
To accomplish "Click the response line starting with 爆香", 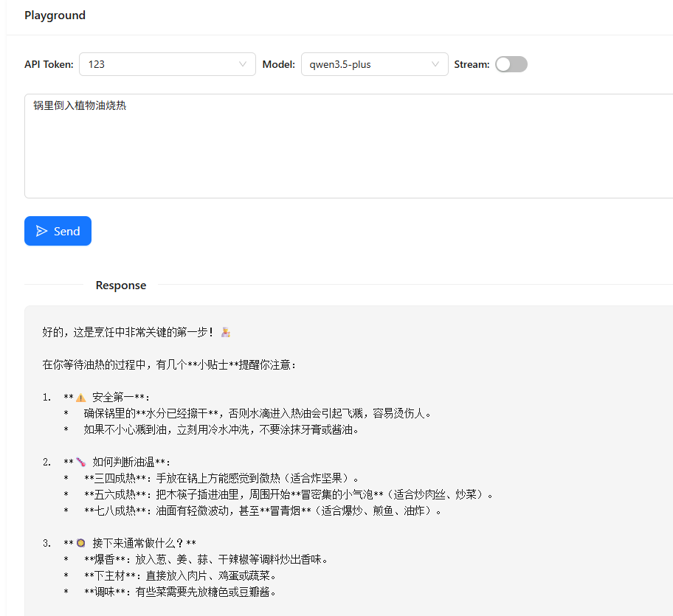I will [x=205, y=560].
